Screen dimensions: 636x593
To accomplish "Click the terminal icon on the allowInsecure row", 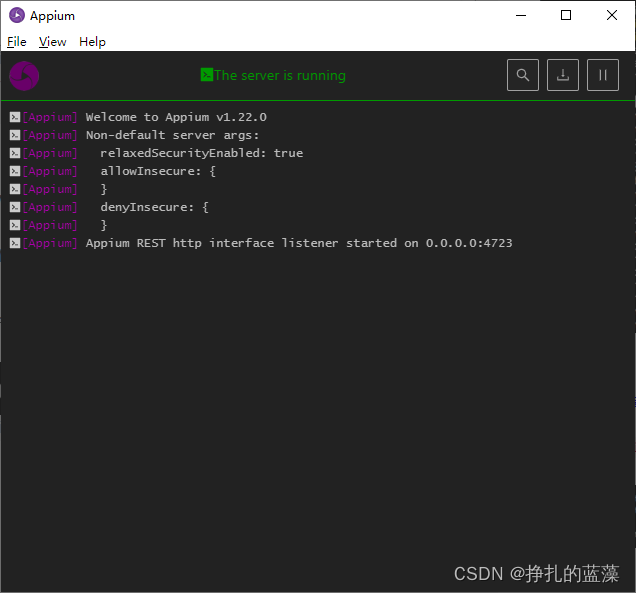I will click(15, 171).
